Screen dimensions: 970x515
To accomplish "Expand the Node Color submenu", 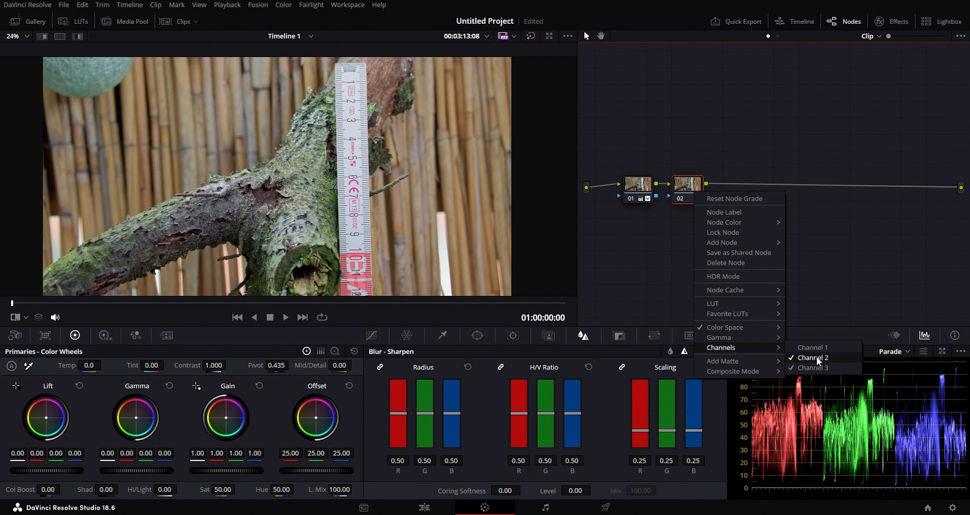I will (x=740, y=222).
